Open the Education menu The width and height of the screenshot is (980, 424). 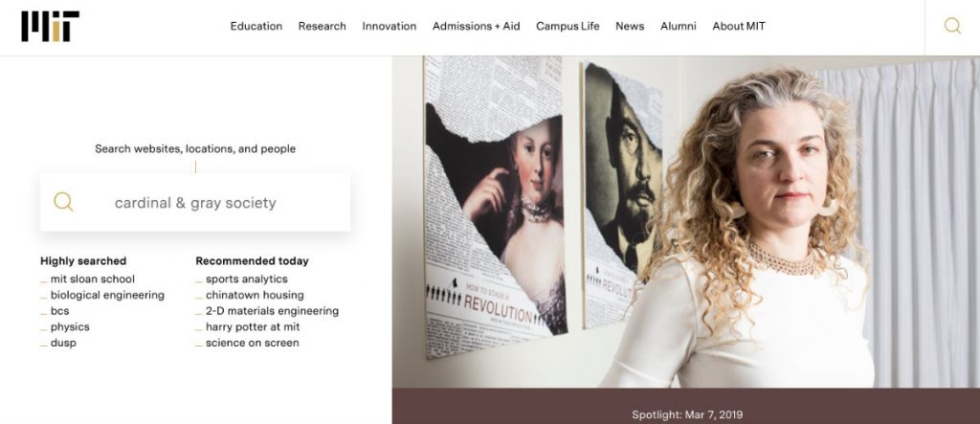point(256,27)
